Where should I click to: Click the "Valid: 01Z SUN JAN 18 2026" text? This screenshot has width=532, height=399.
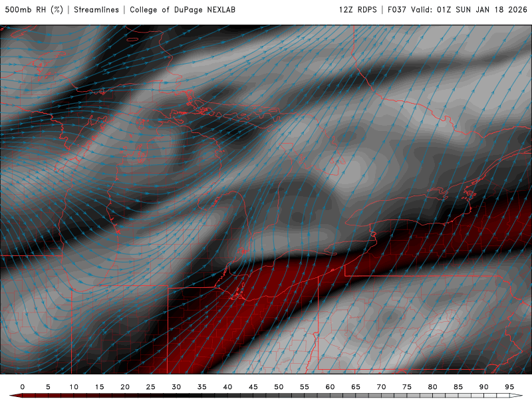click(x=469, y=9)
